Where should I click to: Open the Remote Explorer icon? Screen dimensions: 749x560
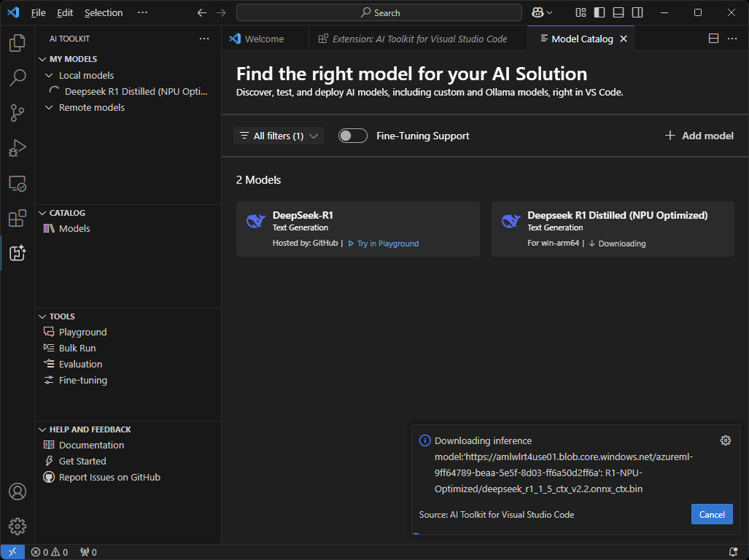tap(18, 183)
